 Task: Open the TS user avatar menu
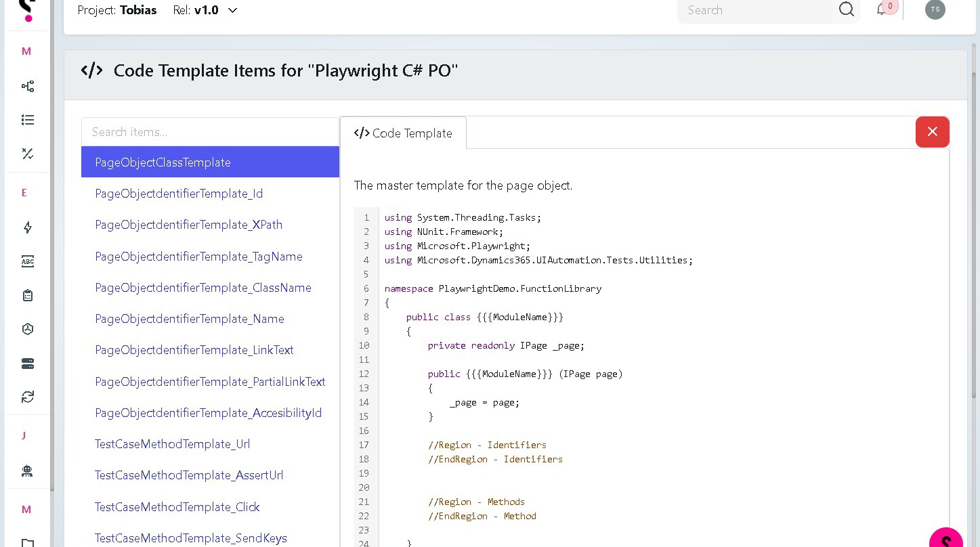935,9
